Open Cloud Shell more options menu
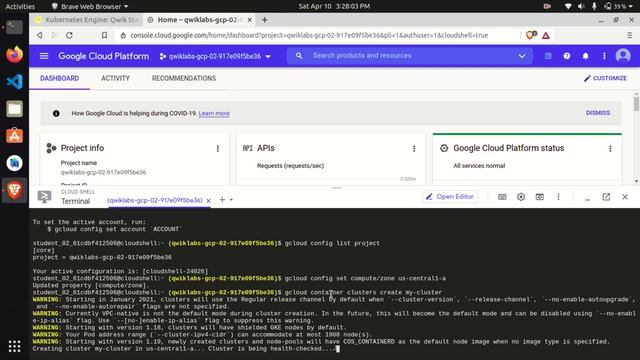This screenshot has height=360, width=640. tap(558, 197)
